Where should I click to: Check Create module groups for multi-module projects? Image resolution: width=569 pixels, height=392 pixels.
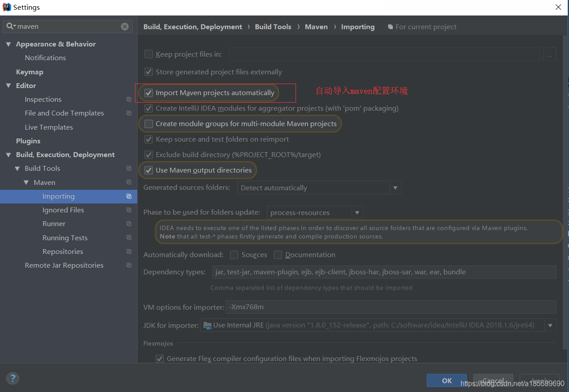point(149,124)
